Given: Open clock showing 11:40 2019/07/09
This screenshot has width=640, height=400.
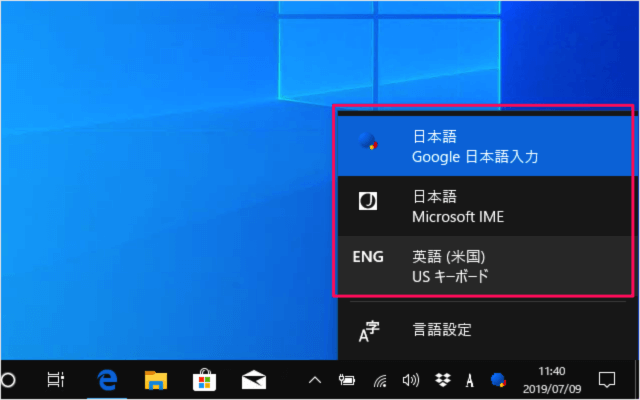Looking at the screenshot, I should (x=552, y=380).
